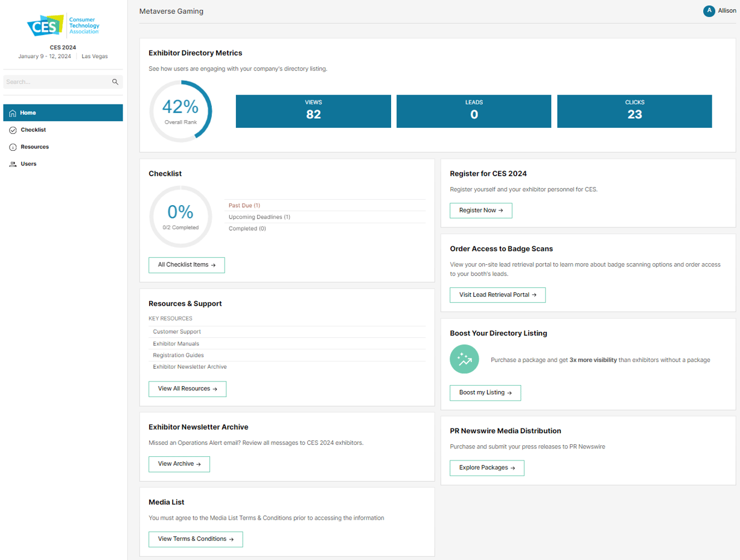
Task: Select the Views metric tile
Action: click(313, 111)
